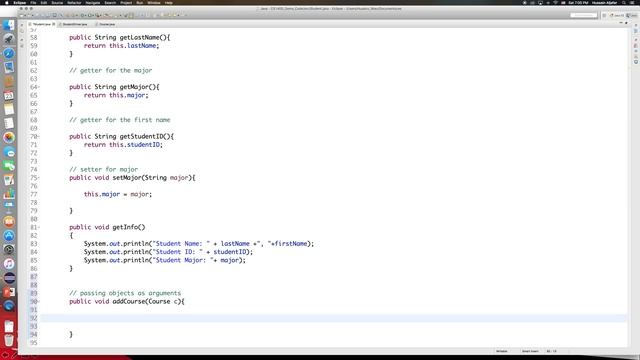Place cursor on empty line 92
Screen dimensions: 640x360
pyautogui.click(x=333, y=318)
